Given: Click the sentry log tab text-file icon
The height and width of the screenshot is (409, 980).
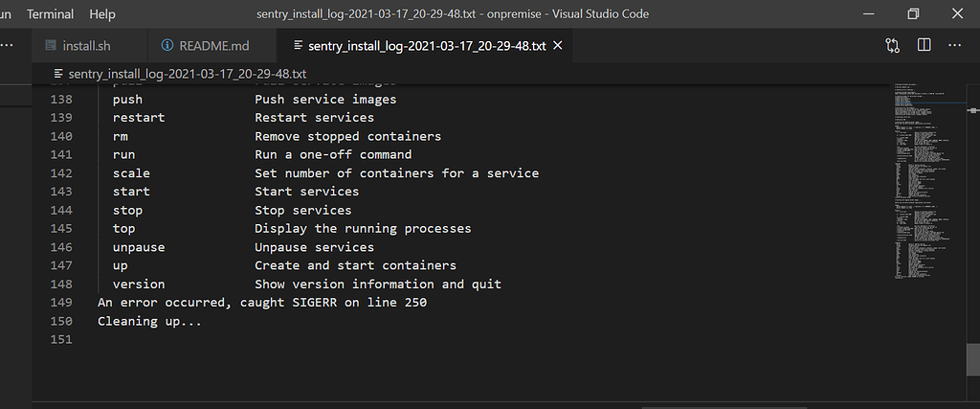Looking at the screenshot, I should [298, 45].
